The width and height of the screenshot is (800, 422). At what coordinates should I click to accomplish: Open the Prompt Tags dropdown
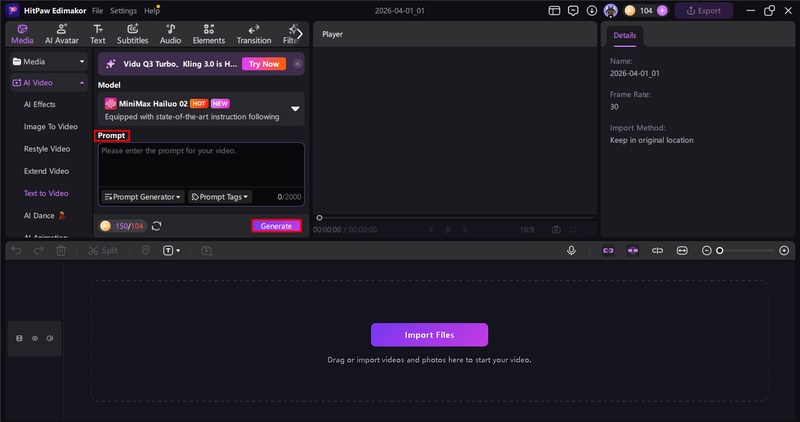(220, 197)
